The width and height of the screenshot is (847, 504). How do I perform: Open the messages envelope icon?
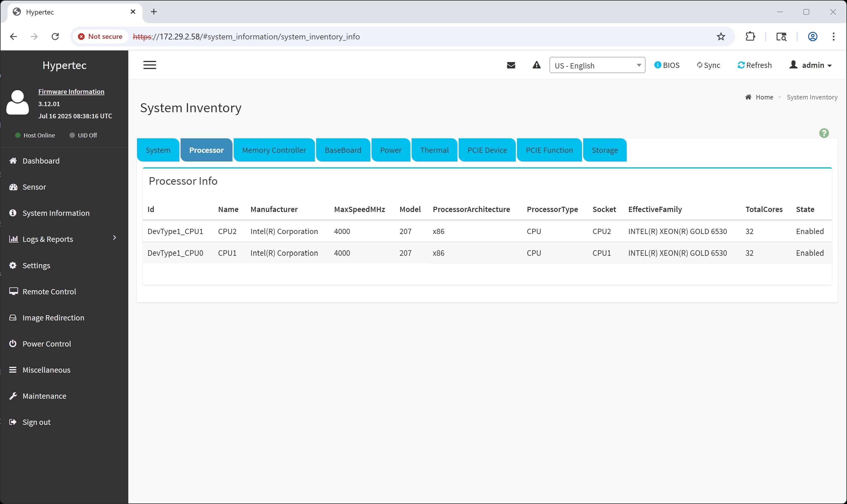[x=511, y=65]
